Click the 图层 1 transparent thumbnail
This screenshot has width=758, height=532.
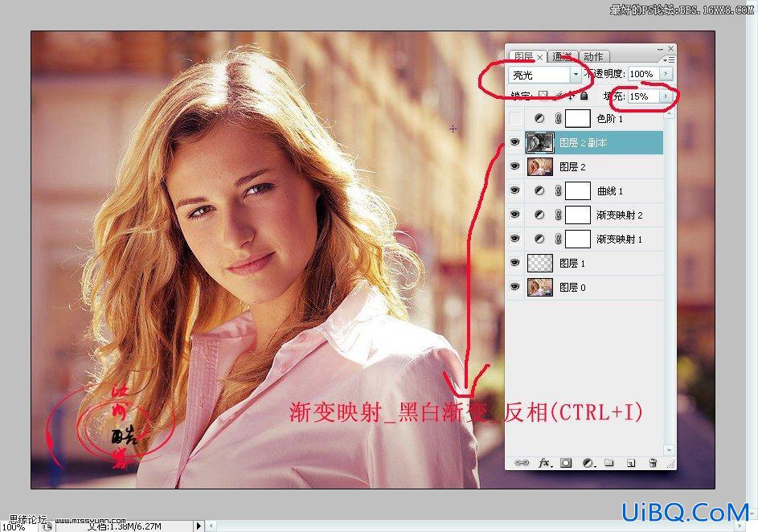[540, 263]
